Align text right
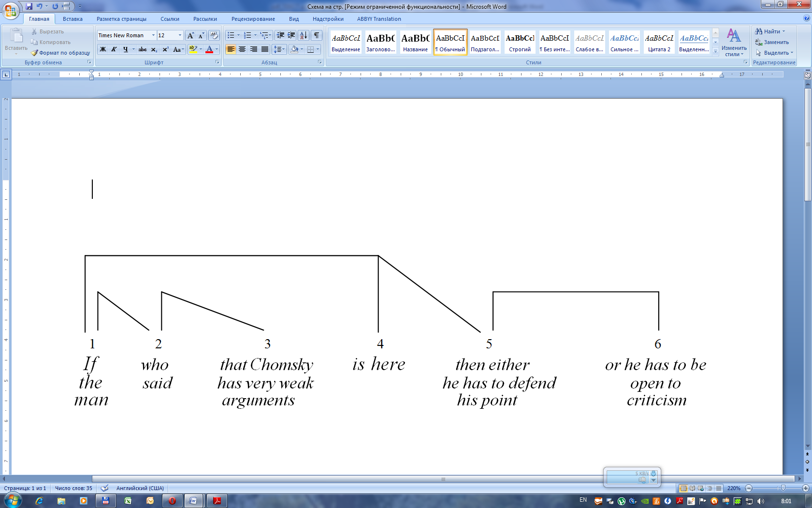The width and height of the screenshot is (812, 508). 253,49
